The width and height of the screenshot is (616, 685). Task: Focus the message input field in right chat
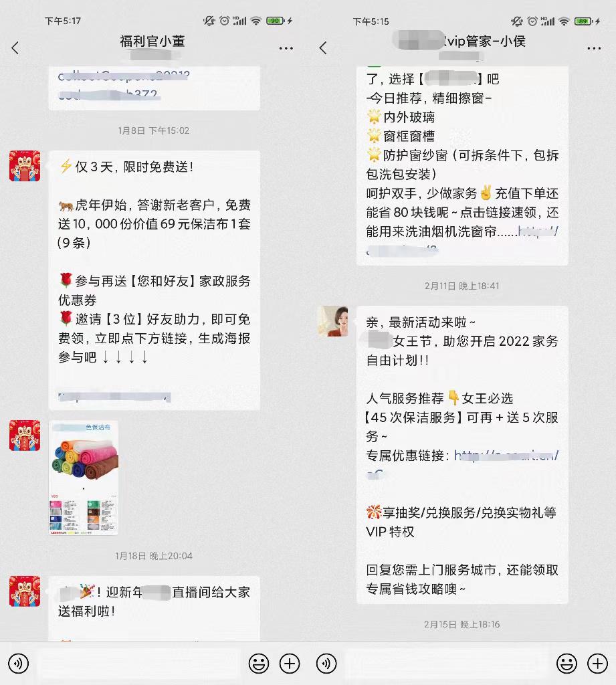447,664
